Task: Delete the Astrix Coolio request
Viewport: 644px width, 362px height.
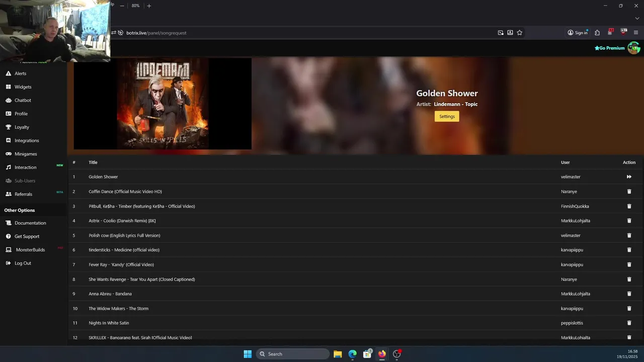Action: tap(629, 221)
